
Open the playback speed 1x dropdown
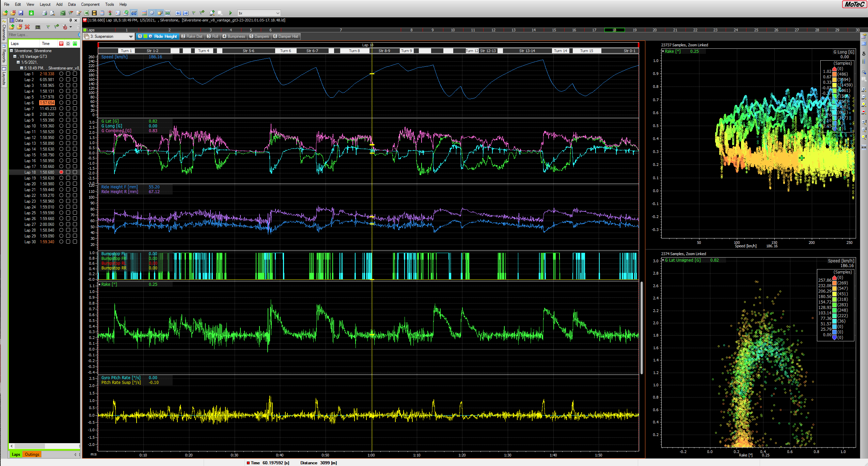pyautogui.click(x=278, y=13)
